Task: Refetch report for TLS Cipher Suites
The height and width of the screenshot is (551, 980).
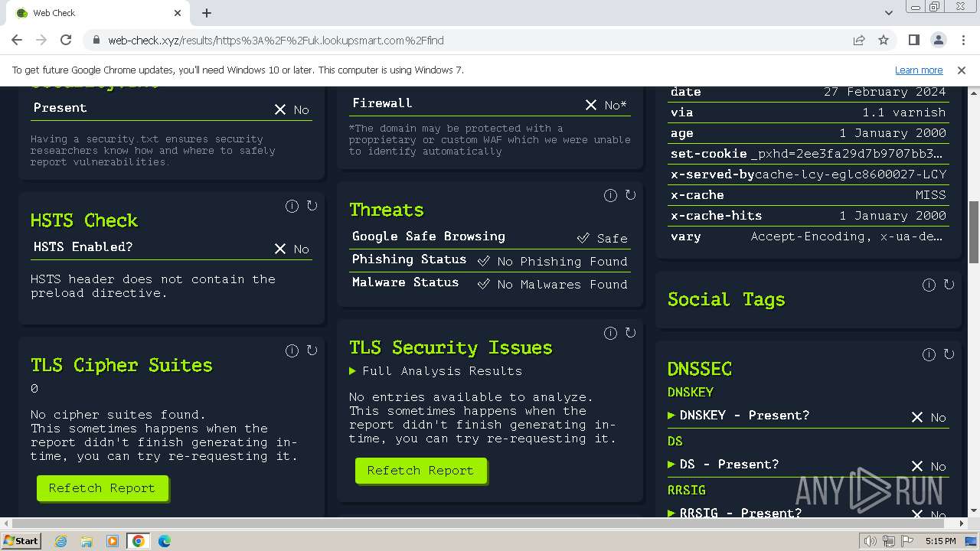Action: point(102,488)
